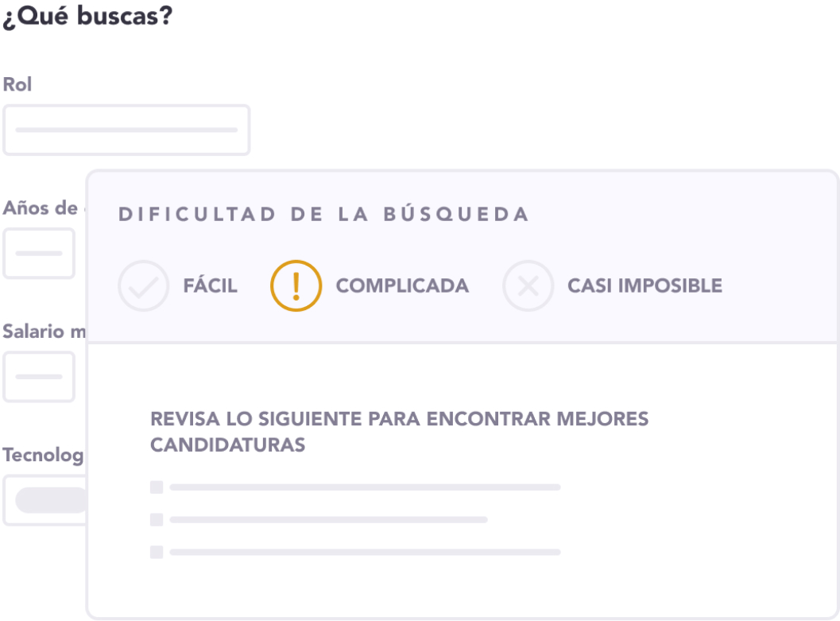Select the COMPLICADA difficulty label
This screenshot has width=840, height=621.
[x=402, y=285]
